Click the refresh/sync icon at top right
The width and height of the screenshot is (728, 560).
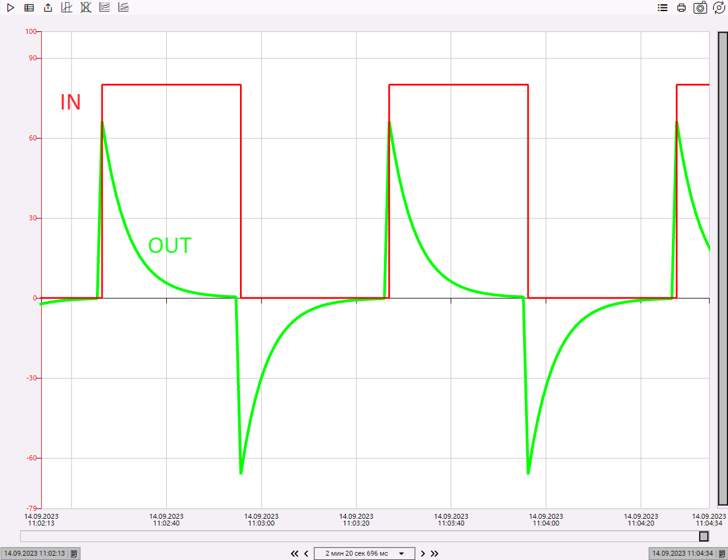tap(718, 8)
